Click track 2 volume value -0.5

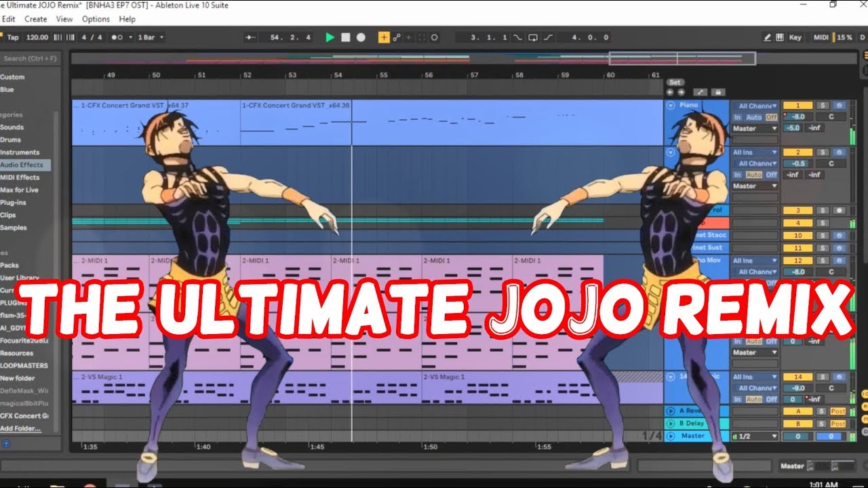click(798, 163)
